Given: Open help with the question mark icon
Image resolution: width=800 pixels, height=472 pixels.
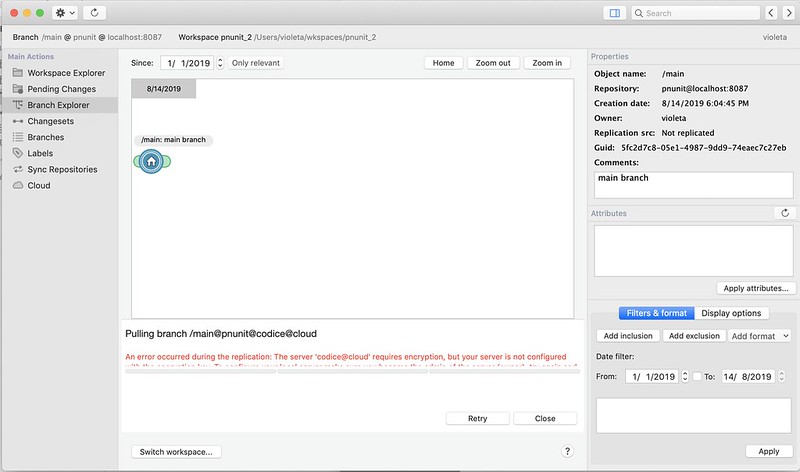Looking at the screenshot, I should click(567, 451).
